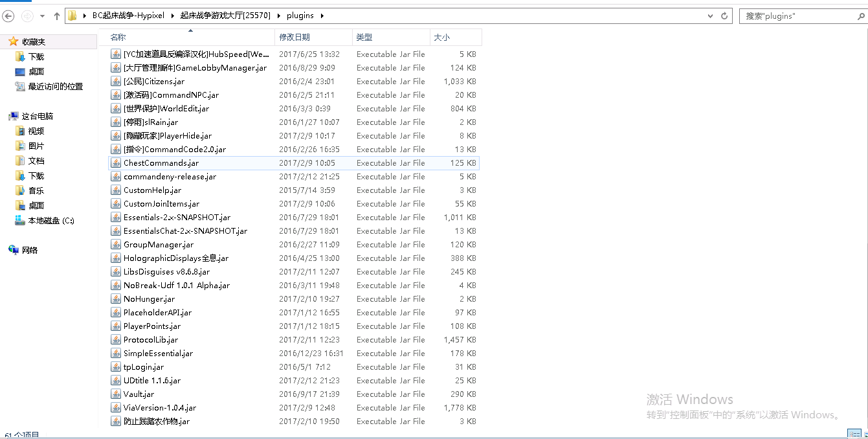Select breadcrumb 起床战争游戏大厅[25570]
Screen dimensions: 868x439
pos(225,16)
